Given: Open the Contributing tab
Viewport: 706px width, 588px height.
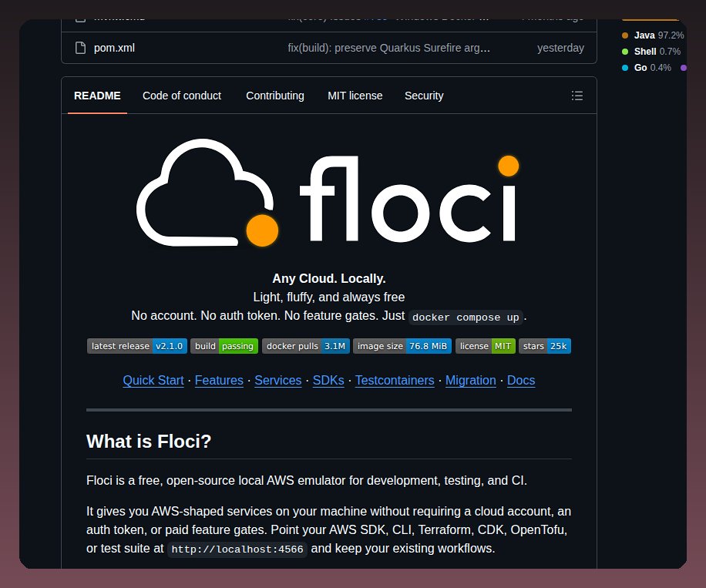Looking at the screenshot, I should [x=275, y=96].
